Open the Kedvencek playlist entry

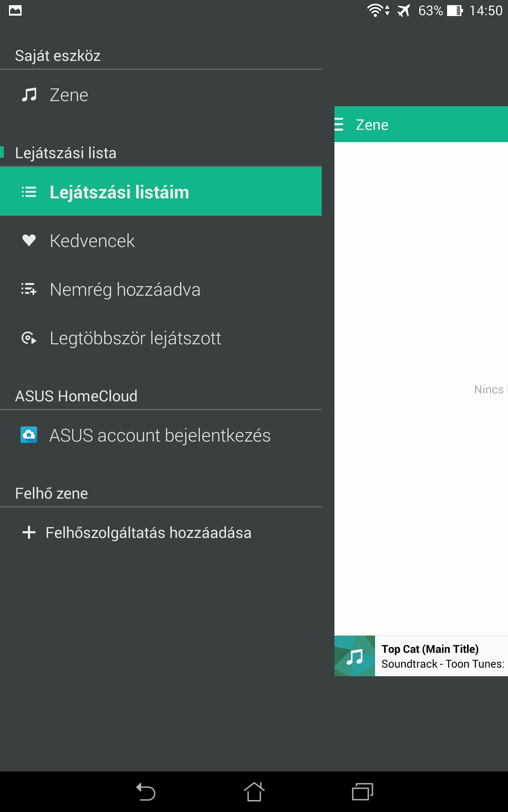point(161,240)
